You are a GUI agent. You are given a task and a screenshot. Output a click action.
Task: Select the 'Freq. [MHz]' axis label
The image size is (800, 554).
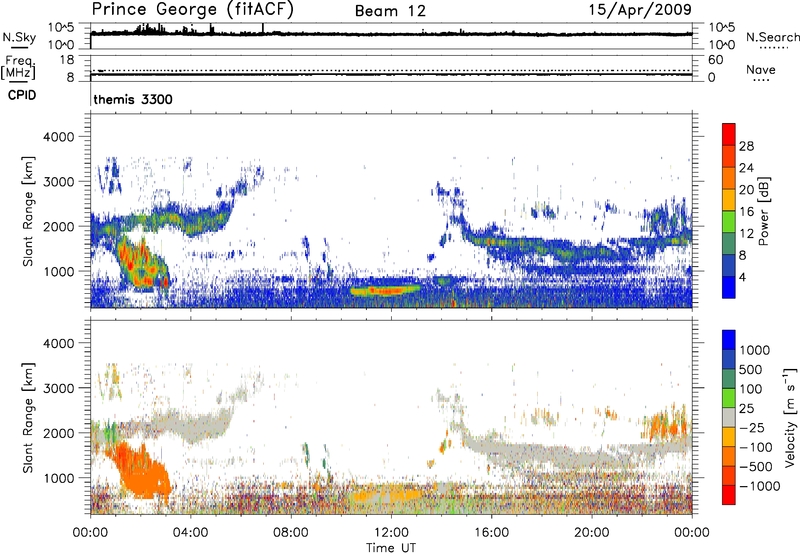pos(18,68)
